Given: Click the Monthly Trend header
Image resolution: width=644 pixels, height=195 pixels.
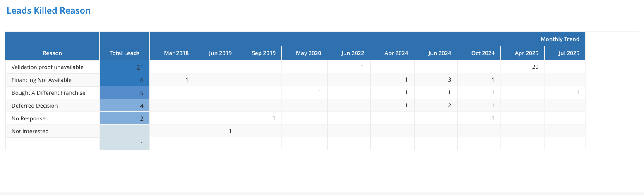Looking at the screenshot, I should click(560, 39).
